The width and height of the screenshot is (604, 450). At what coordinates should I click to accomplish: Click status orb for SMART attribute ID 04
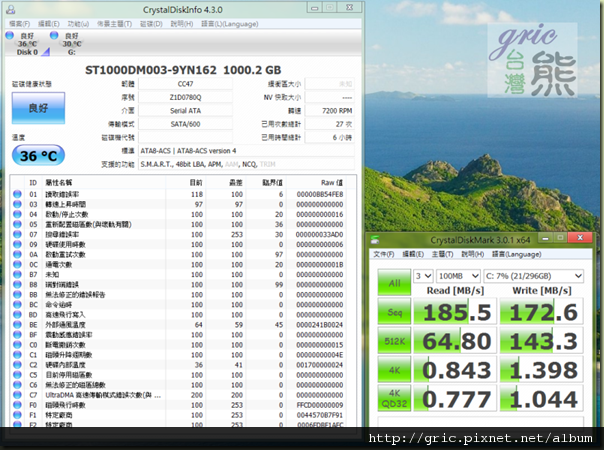(x=17, y=214)
